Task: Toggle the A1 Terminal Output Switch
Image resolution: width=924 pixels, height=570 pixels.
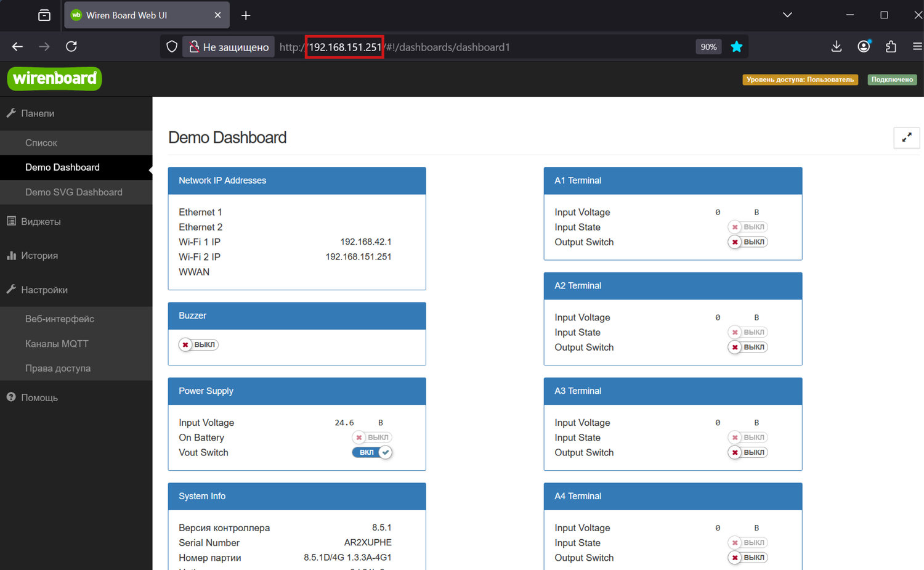Action: click(748, 242)
